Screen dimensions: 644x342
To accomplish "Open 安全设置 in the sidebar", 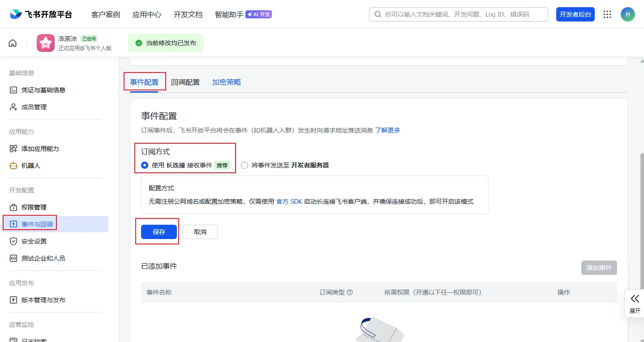I will [x=34, y=241].
